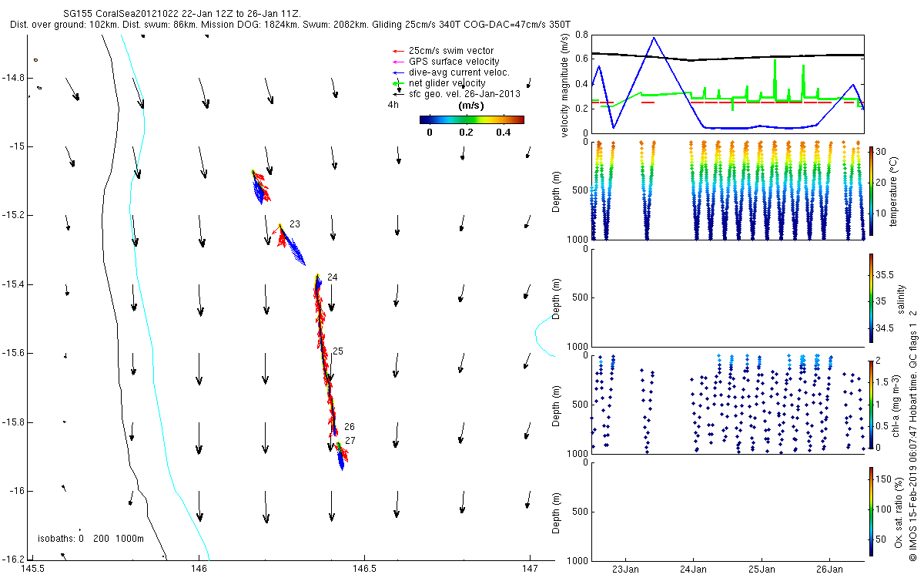Screen dimensions: 924x578
Task: Click the '35.5' tick on salinity color bar
Action: [x=885, y=274]
